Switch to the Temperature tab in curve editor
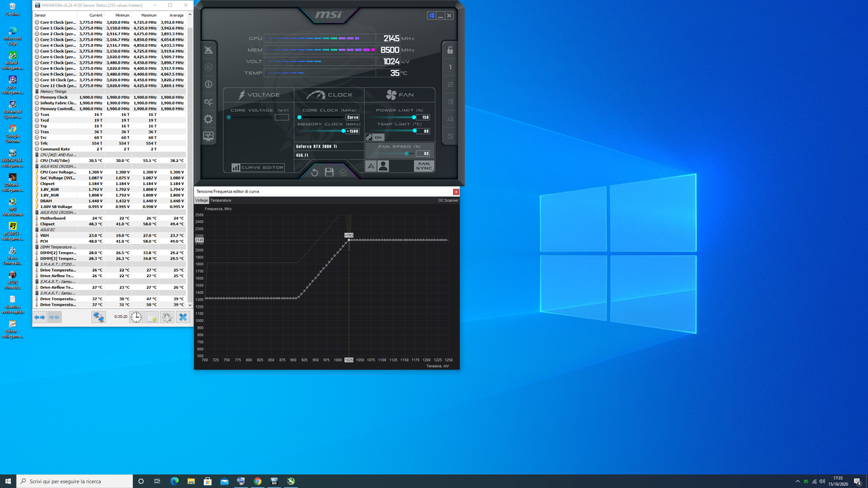 point(221,201)
